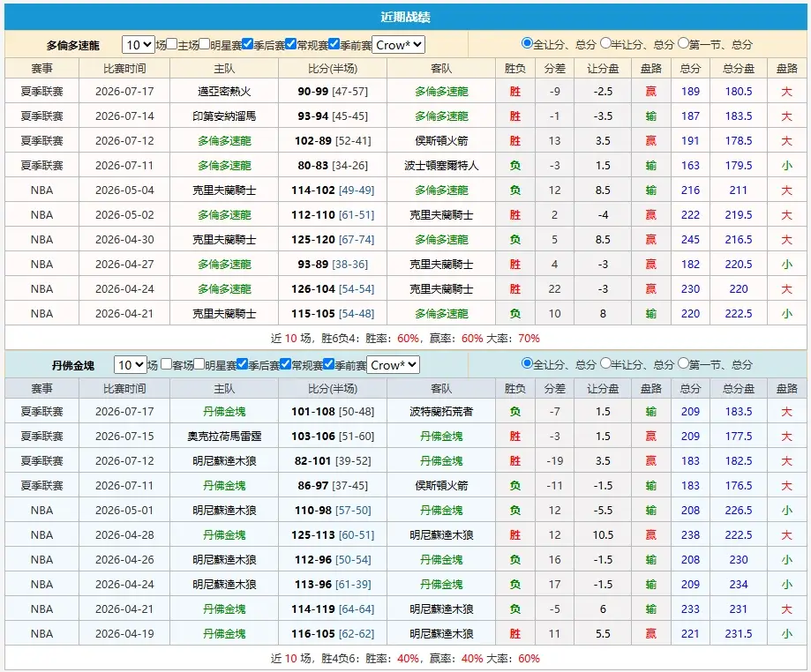Click the 101-108 score

[313, 412]
